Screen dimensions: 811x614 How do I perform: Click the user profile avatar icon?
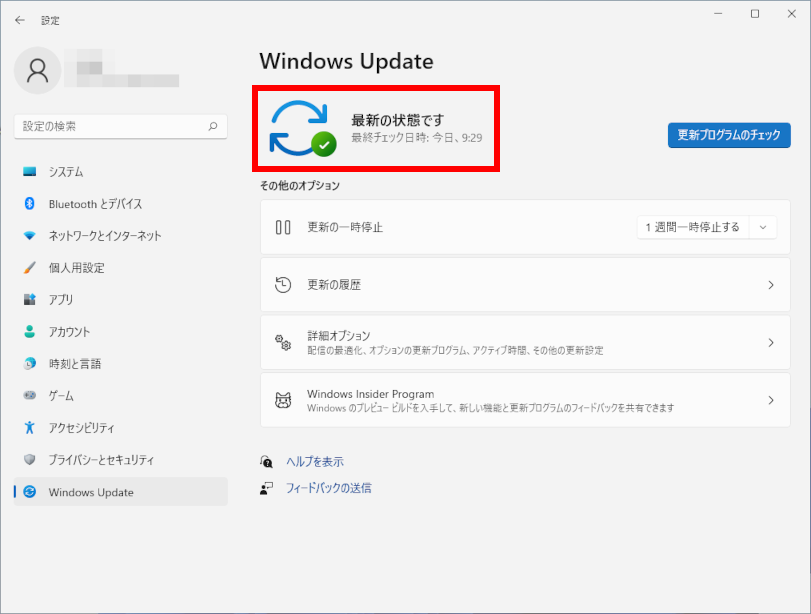click(x=38, y=70)
